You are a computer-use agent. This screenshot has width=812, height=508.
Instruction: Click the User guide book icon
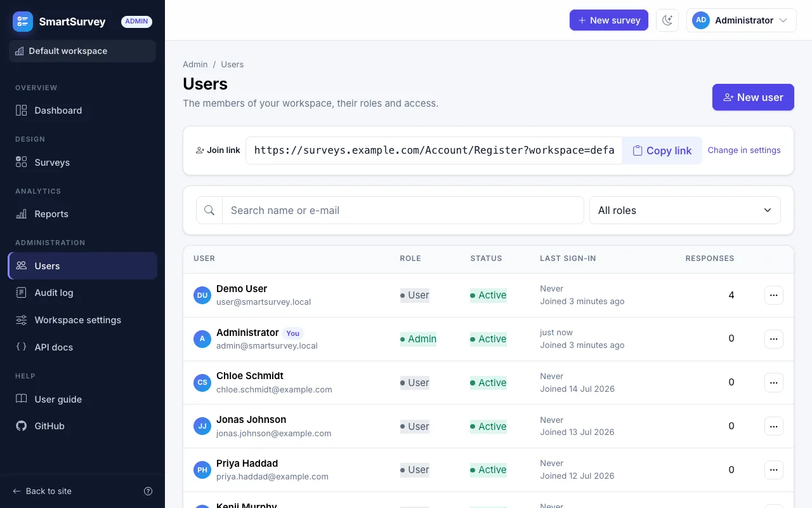click(22, 399)
